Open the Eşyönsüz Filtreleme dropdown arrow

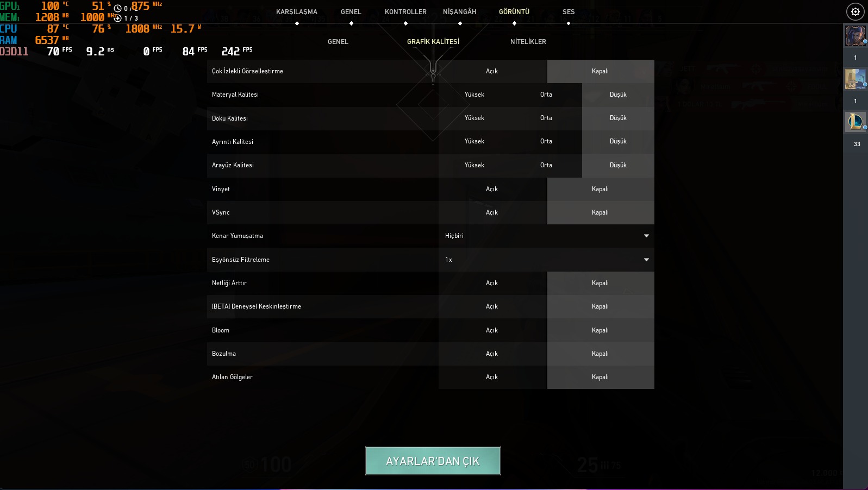point(646,260)
